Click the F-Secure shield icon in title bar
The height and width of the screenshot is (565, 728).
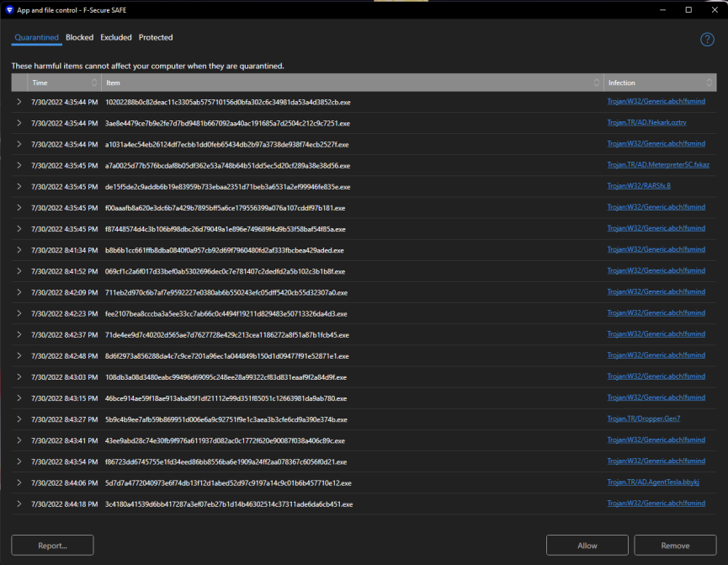click(9, 10)
